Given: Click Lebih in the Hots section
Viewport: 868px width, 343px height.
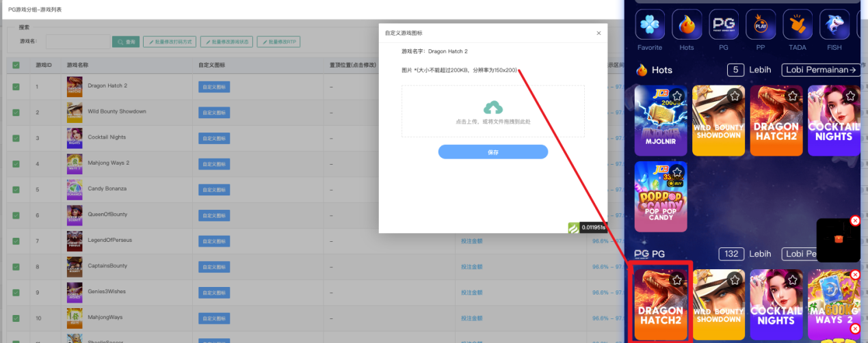Looking at the screenshot, I should point(760,70).
